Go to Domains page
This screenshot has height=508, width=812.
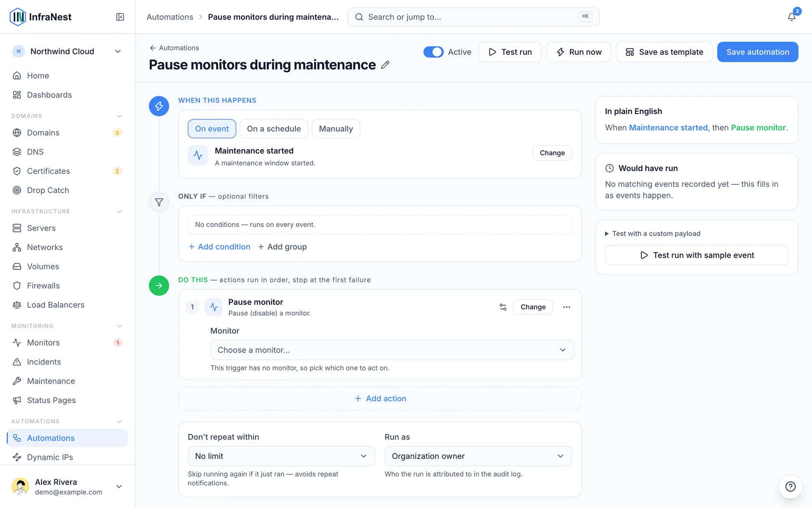67,132
